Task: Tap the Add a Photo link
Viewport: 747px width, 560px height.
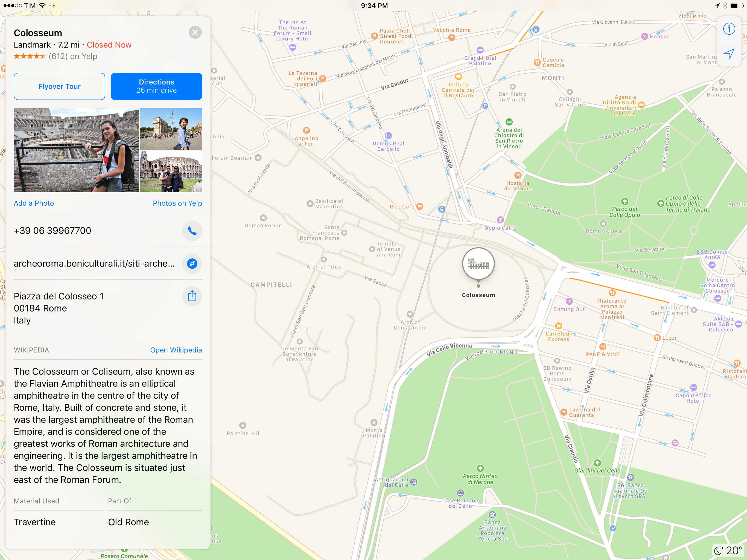Action: 34,203
